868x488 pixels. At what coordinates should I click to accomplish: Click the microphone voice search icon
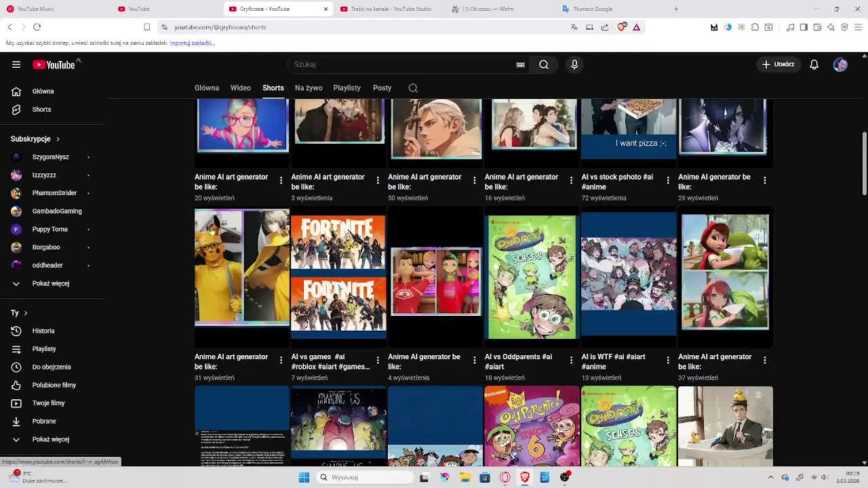click(574, 64)
